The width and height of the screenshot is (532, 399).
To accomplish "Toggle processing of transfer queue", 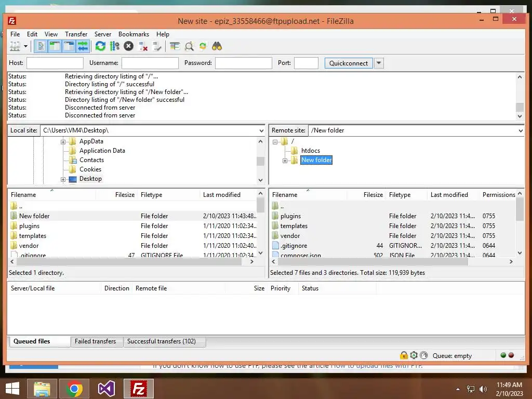I will point(114,46).
